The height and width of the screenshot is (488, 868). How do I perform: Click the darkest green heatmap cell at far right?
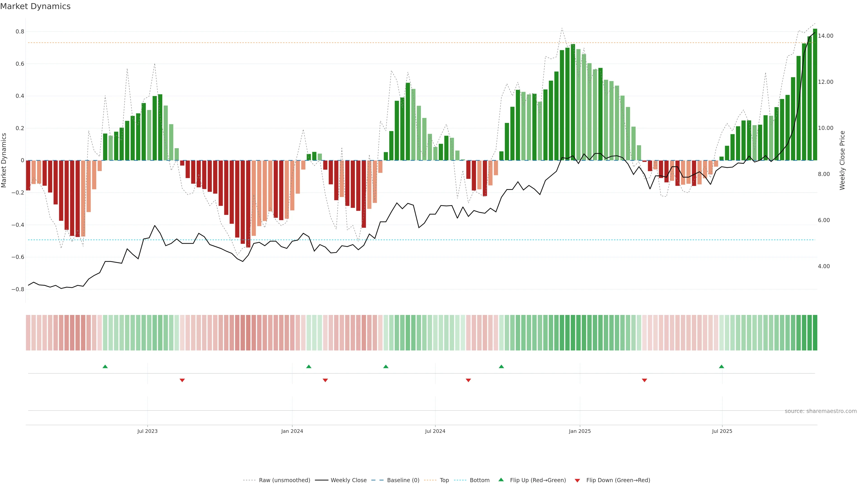pos(815,333)
